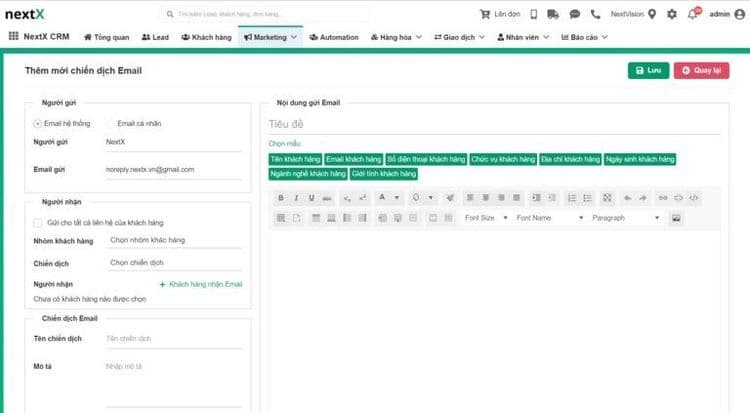
Task: Open settings via the gear icon
Action: pos(672,14)
